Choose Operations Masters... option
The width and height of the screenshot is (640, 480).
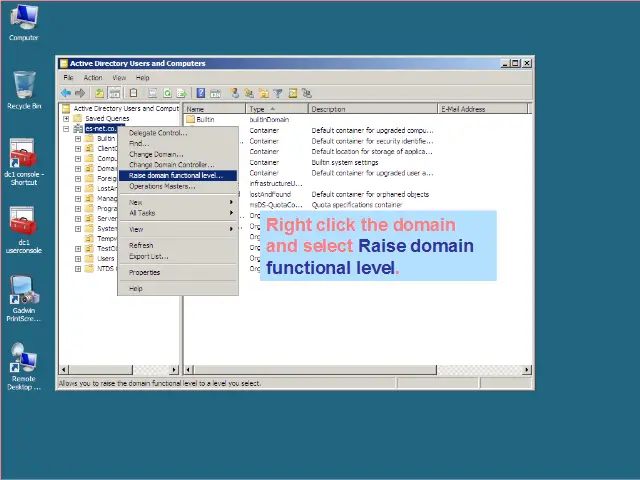[178, 186]
